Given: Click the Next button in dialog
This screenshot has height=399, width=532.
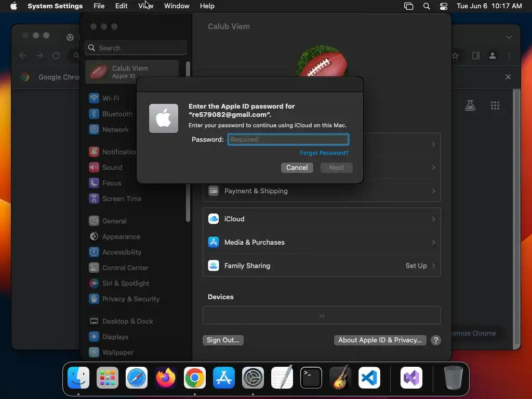Looking at the screenshot, I should click(x=337, y=168).
